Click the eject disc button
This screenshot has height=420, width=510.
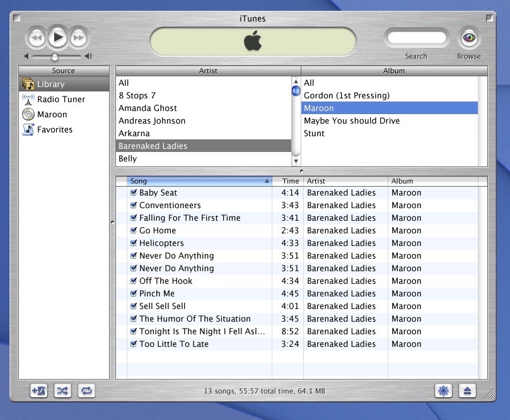(x=467, y=391)
